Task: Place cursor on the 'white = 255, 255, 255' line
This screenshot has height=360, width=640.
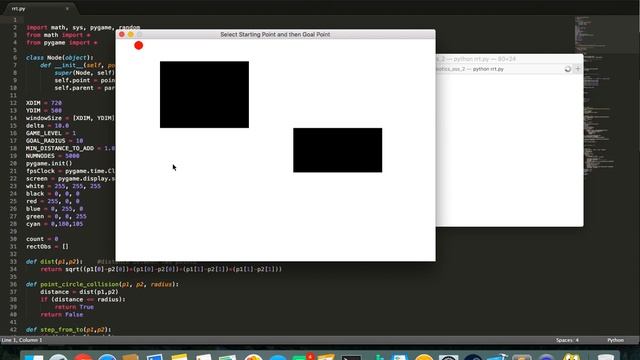Action: [x=63, y=186]
